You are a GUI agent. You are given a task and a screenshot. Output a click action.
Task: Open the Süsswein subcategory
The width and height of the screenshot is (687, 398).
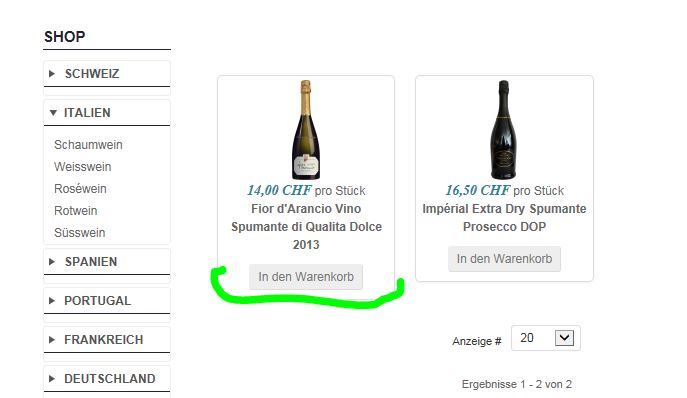[79, 232]
